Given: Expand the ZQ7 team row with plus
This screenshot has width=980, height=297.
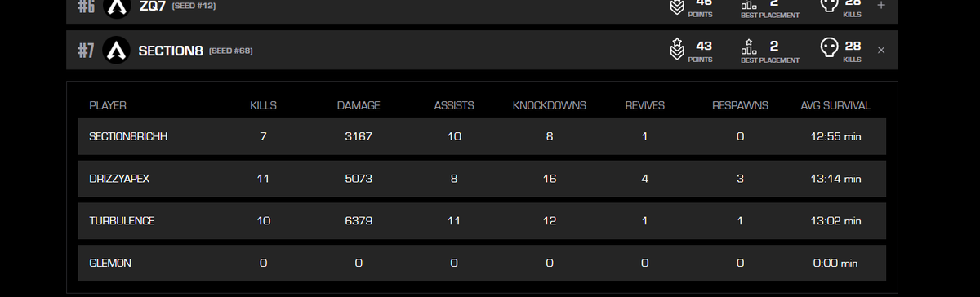Looking at the screenshot, I should [x=881, y=5].
